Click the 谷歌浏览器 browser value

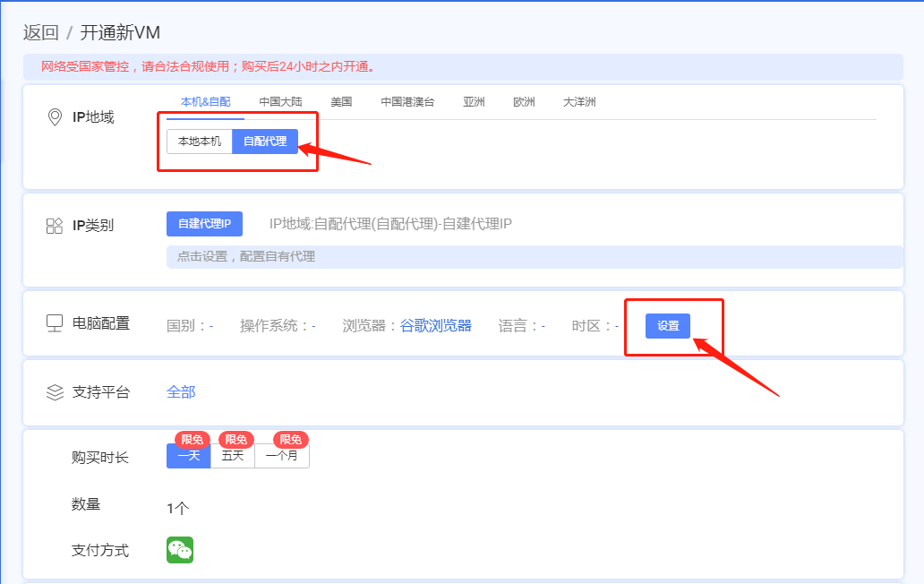435,325
